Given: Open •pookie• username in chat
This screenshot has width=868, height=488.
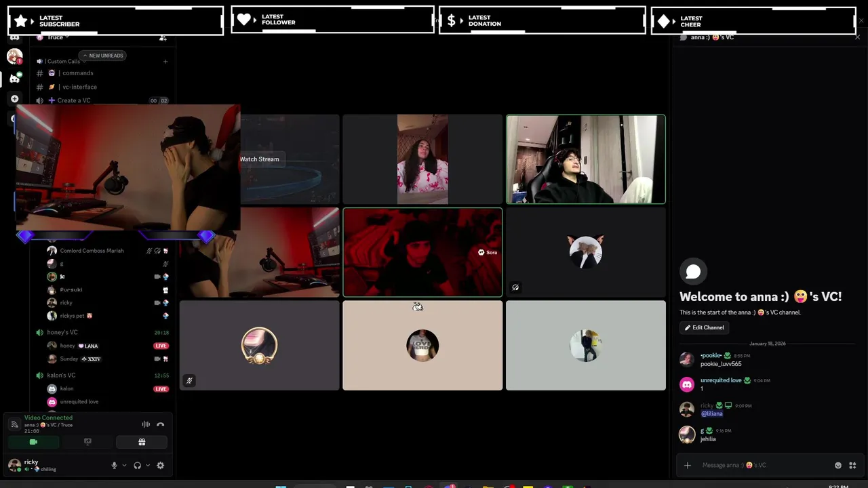Looking at the screenshot, I should tap(711, 356).
